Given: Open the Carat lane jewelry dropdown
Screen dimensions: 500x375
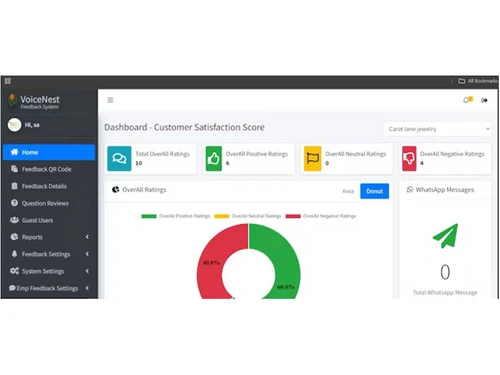Looking at the screenshot, I should click(x=437, y=129).
